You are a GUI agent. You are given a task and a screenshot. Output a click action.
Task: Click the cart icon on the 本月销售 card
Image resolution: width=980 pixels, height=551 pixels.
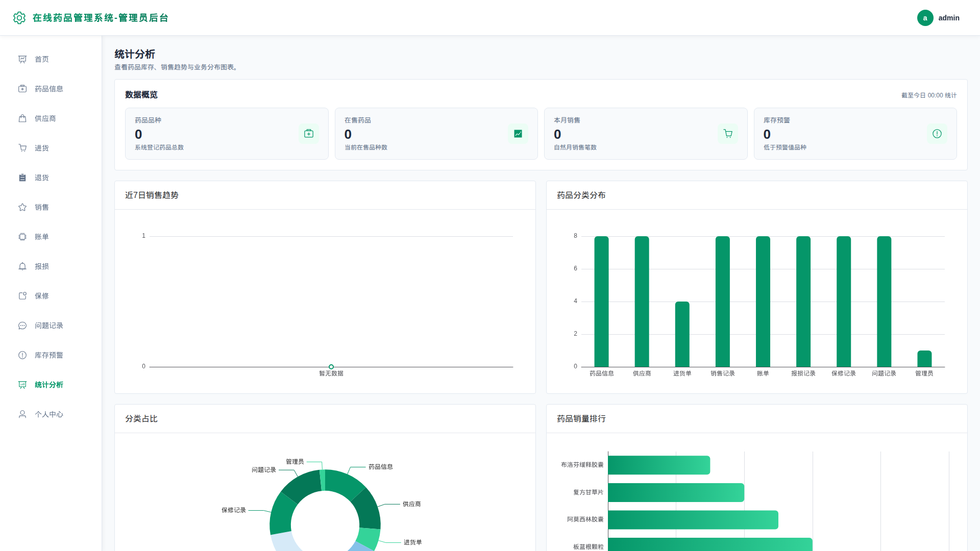coord(728,134)
